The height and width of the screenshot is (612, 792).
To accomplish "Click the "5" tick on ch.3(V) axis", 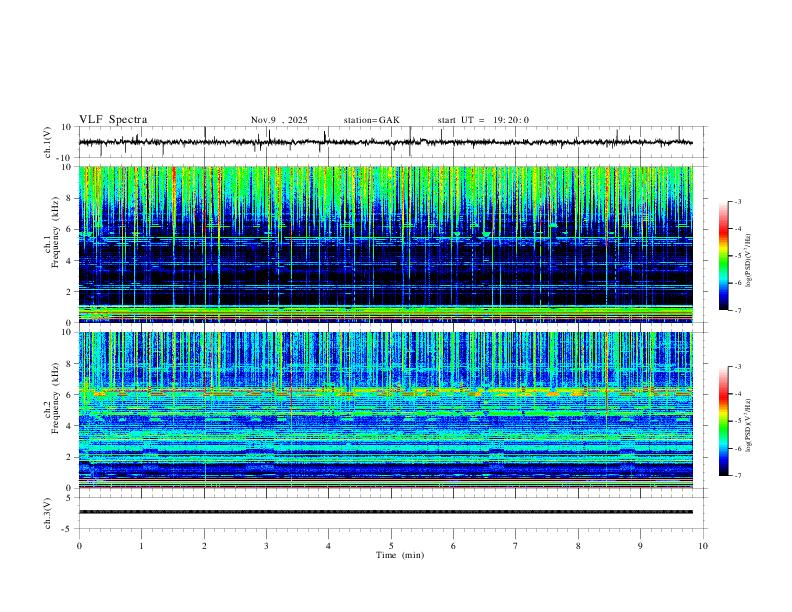I will [70, 498].
